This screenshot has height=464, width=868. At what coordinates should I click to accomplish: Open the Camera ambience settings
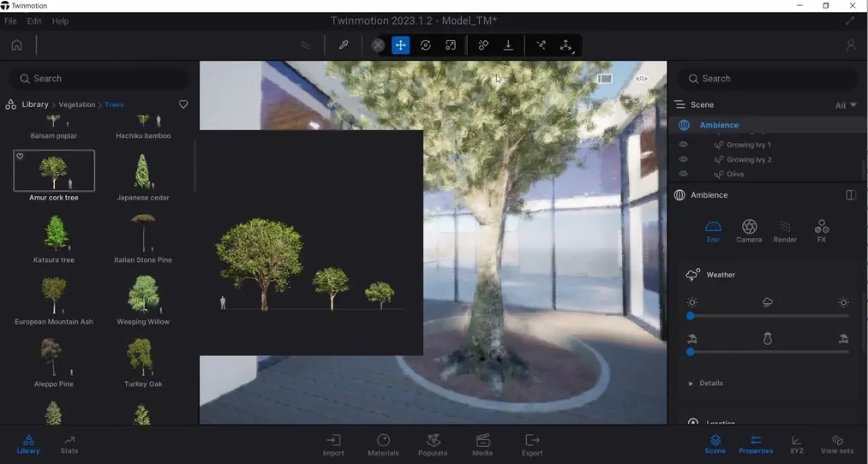coord(749,231)
